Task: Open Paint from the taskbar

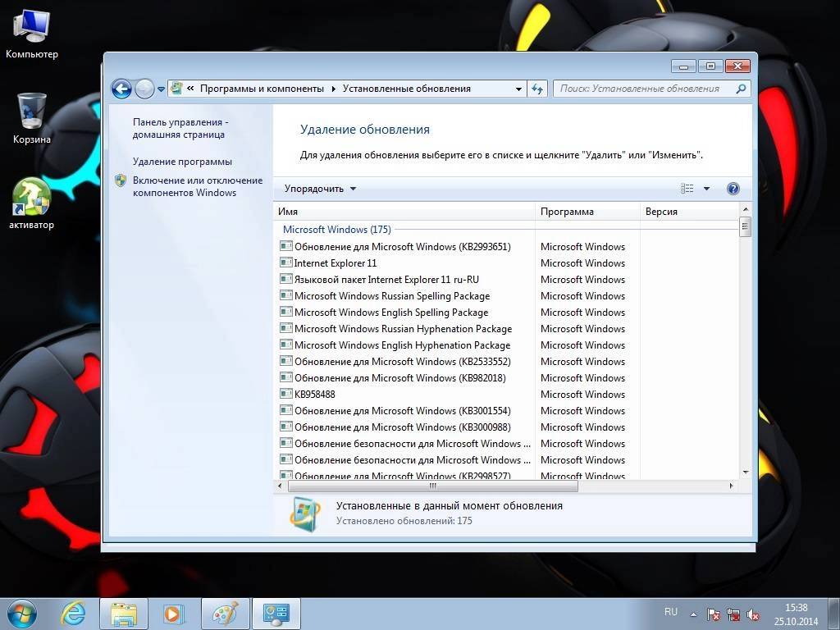Action: point(225,614)
